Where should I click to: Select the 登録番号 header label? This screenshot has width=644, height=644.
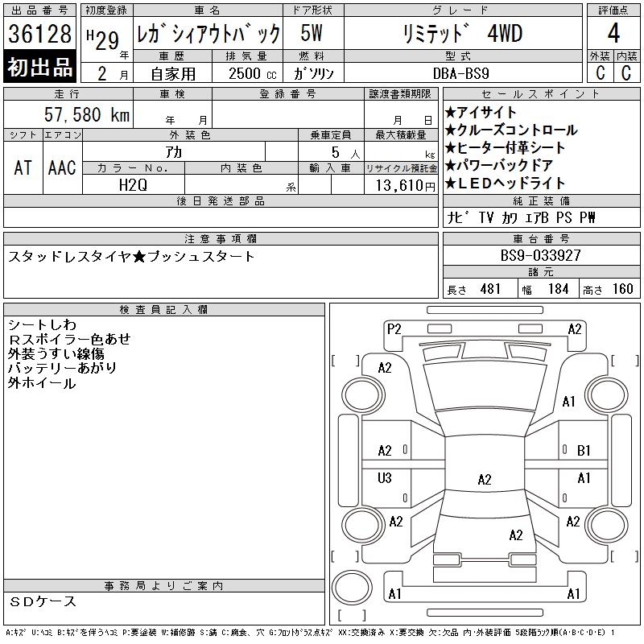tap(288, 94)
